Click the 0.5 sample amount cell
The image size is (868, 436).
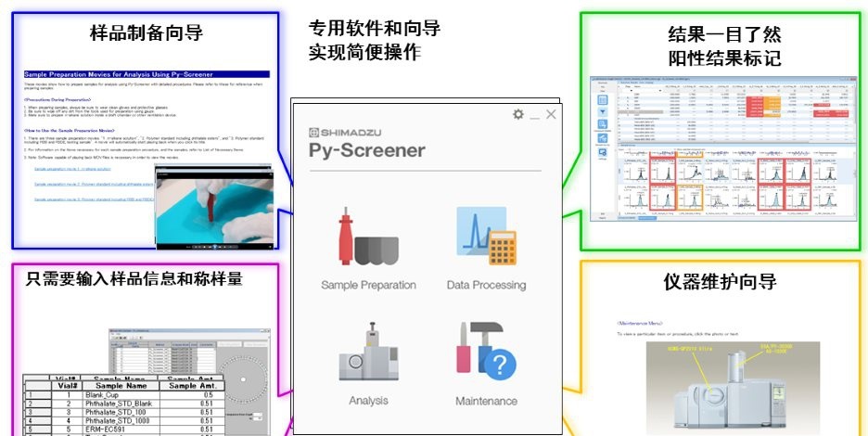pos(192,395)
